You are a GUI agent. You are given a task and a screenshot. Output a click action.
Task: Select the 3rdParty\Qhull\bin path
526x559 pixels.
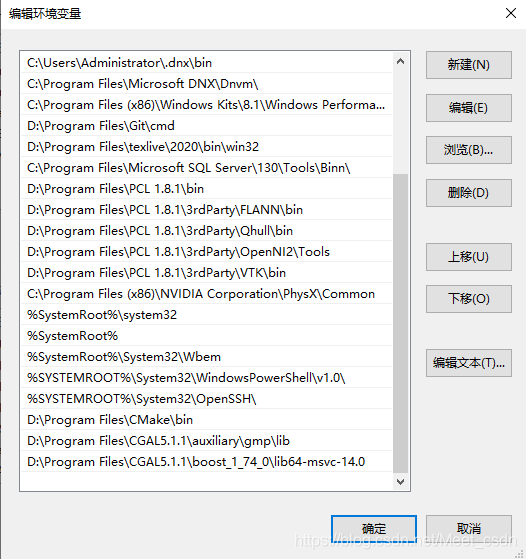pyautogui.click(x=206, y=231)
